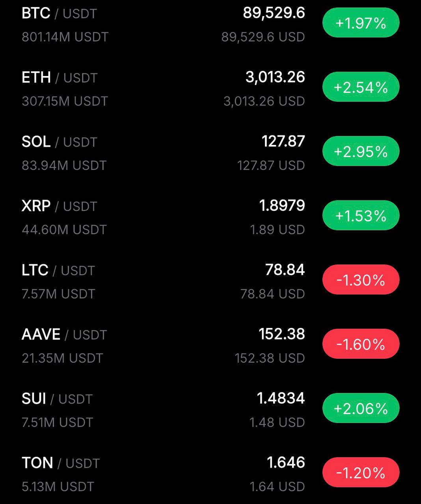Screen dimensions: 421x504
Task: Click the ETH price 3,013.26
Action: click(275, 77)
